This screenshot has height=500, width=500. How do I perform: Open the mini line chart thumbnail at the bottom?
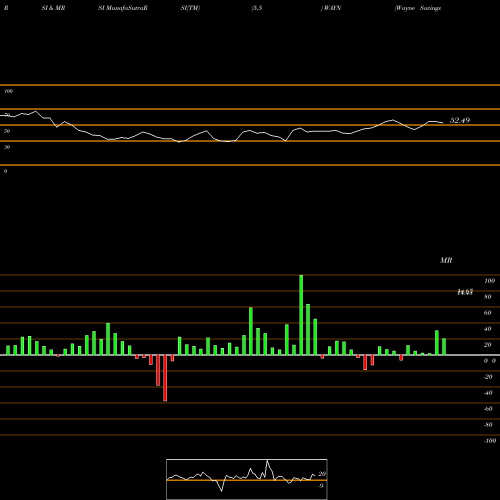(247, 479)
